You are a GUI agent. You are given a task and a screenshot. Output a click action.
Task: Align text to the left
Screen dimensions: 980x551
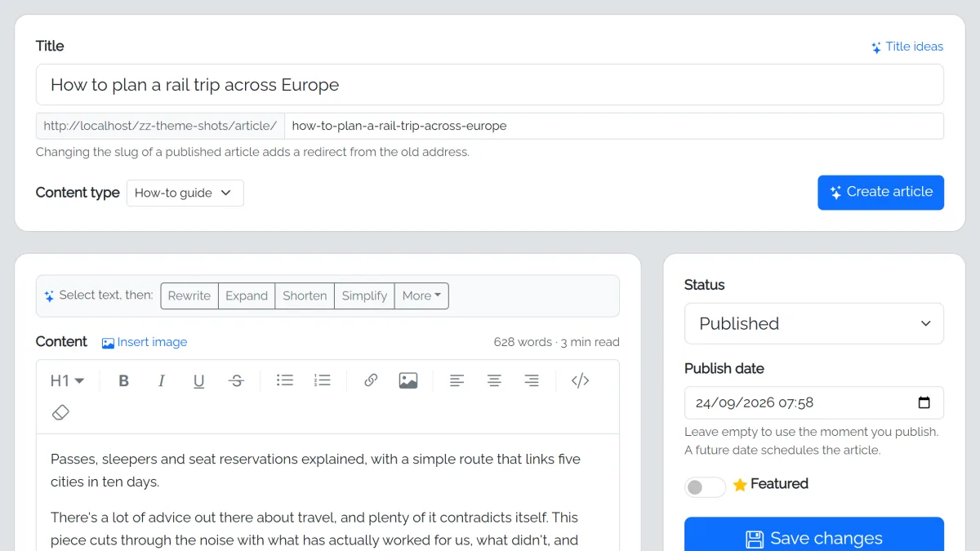tap(457, 380)
